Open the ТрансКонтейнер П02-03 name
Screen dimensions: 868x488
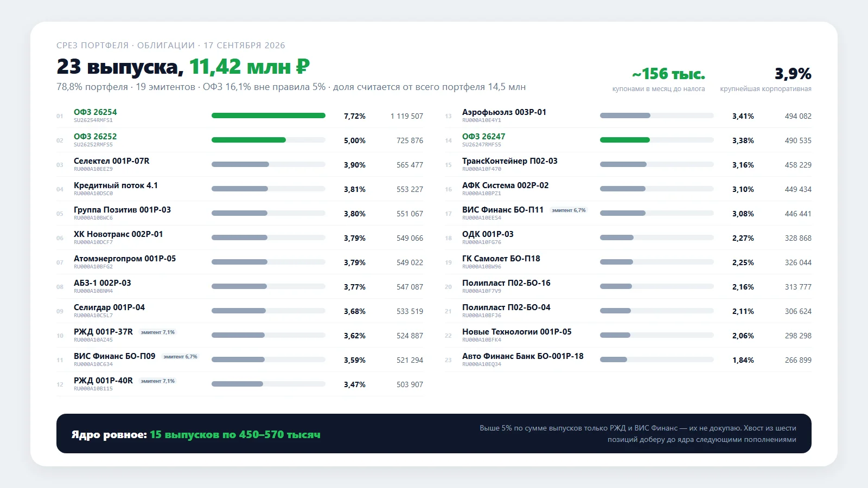(x=510, y=161)
